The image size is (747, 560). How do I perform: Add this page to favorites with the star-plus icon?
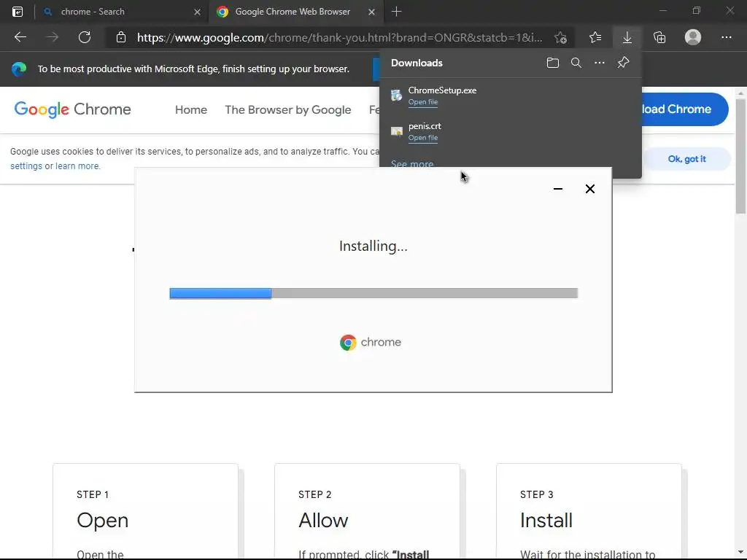(x=561, y=37)
